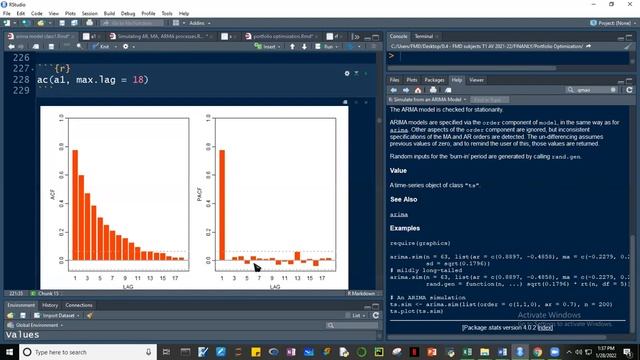Image resolution: width=640 pixels, height=360 pixels.
Task: Switch to the History tab
Action: coord(50,305)
